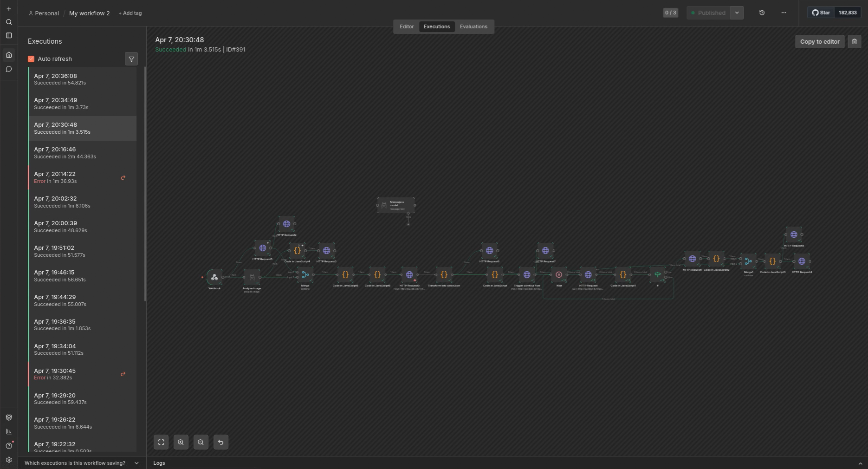Viewport: 868px width, 469px height.
Task: Select the Analyze image node
Action: 252,277
